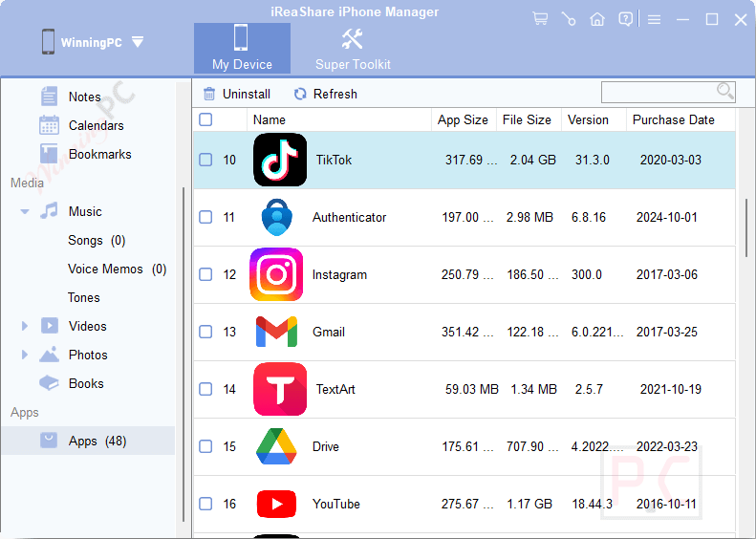Click the Apps bag icon in sidebar
Image resolution: width=756 pixels, height=539 pixels.
[x=49, y=441]
